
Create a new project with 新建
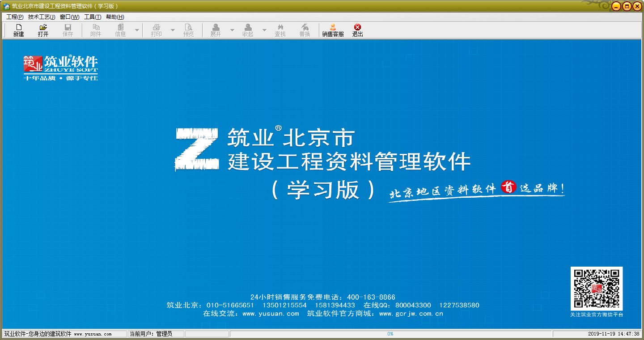(18, 30)
